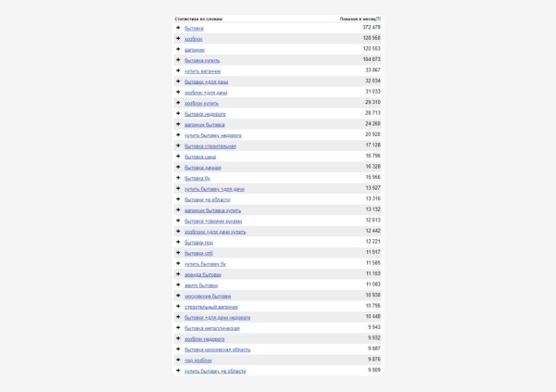Click the plus icon beside "хозблок купить"

[178, 103]
